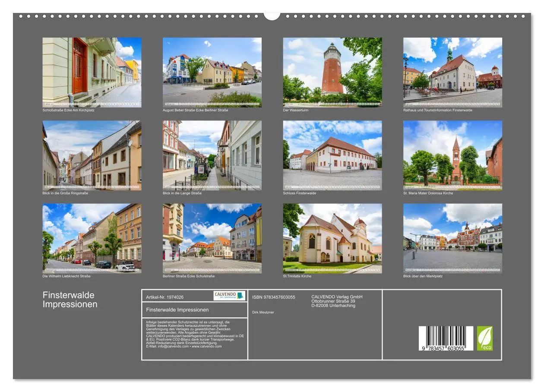
Task: Click the St. Maria Mater Dolorosa Kirche image
Action: point(452,155)
